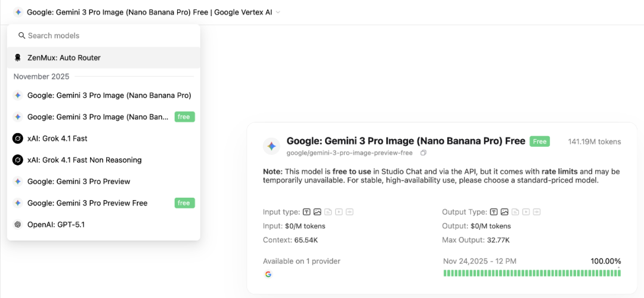
Task: Click the Available on 1 provider text
Action: [302, 261]
